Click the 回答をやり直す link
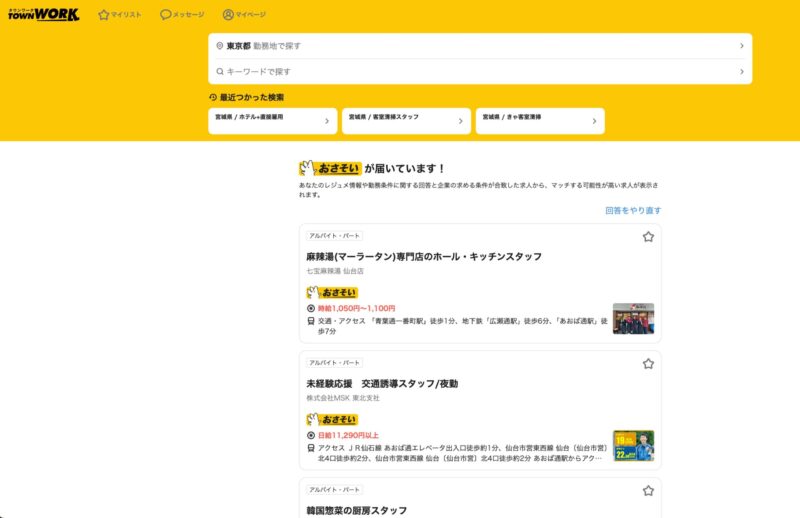The image size is (800, 518). tap(632, 211)
